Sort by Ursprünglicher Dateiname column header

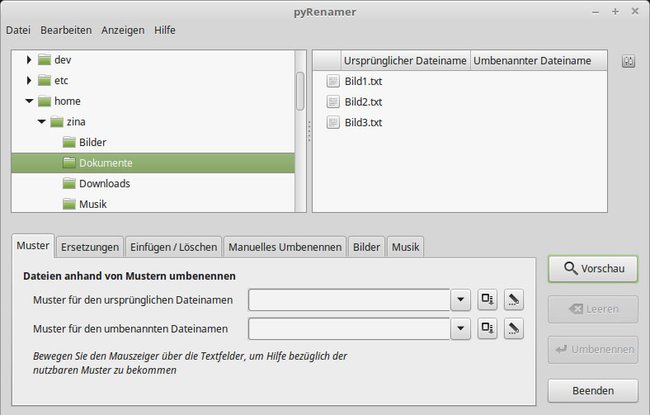(405, 61)
